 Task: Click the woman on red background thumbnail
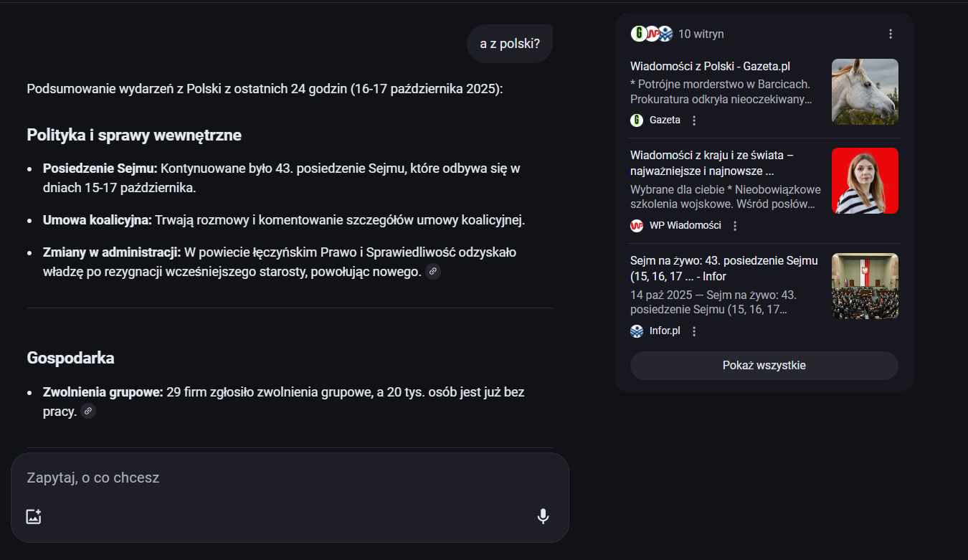tap(865, 181)
